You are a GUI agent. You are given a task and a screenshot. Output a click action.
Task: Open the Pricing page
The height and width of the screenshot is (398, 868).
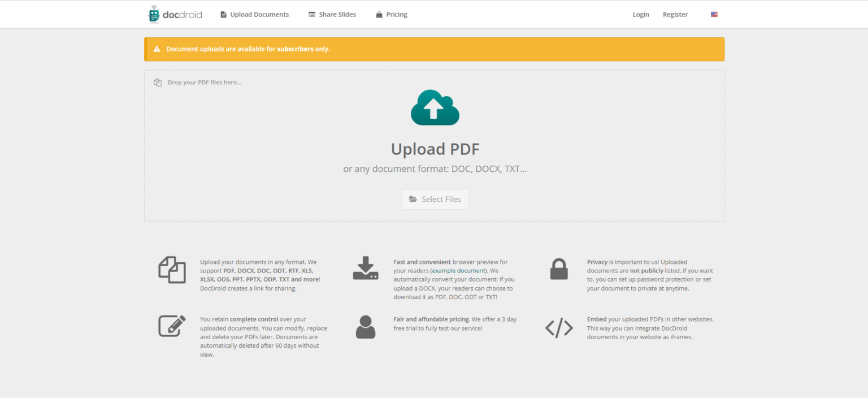click(x=391, y=14)
